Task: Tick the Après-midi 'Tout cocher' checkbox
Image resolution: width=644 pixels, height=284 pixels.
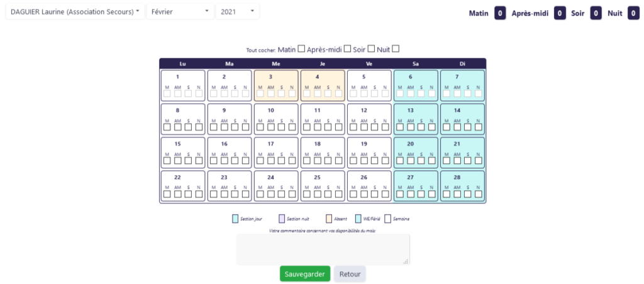Action: point(347,49)
